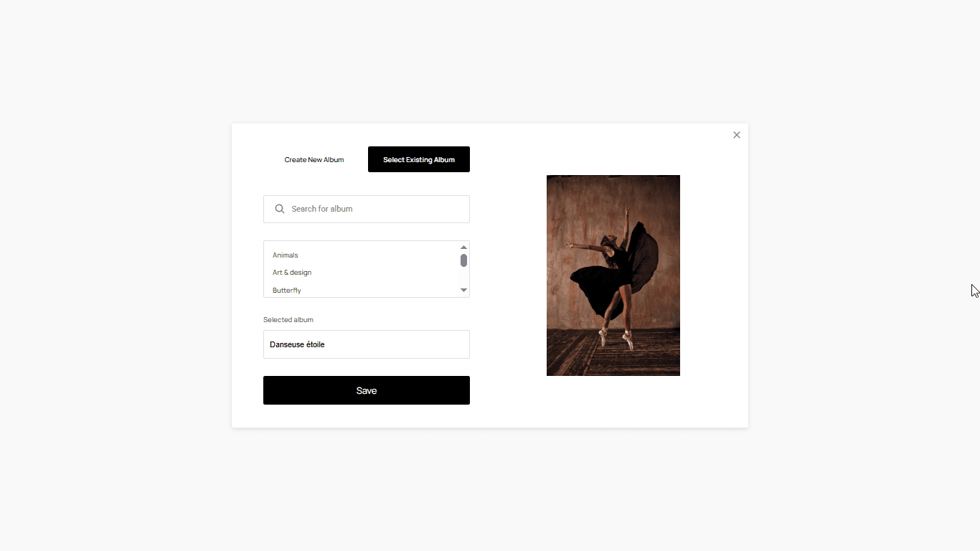The image size is (980, 551).
Task: Select the Select Existing Album tab
Action: (x=419, y=159)
